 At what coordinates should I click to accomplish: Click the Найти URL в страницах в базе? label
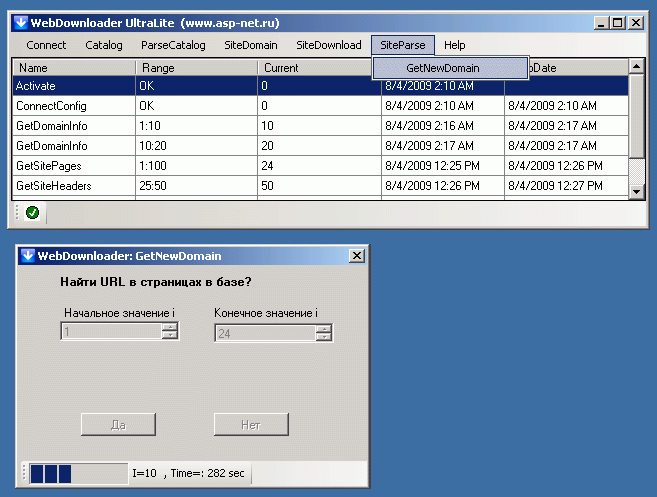[155, 282]
